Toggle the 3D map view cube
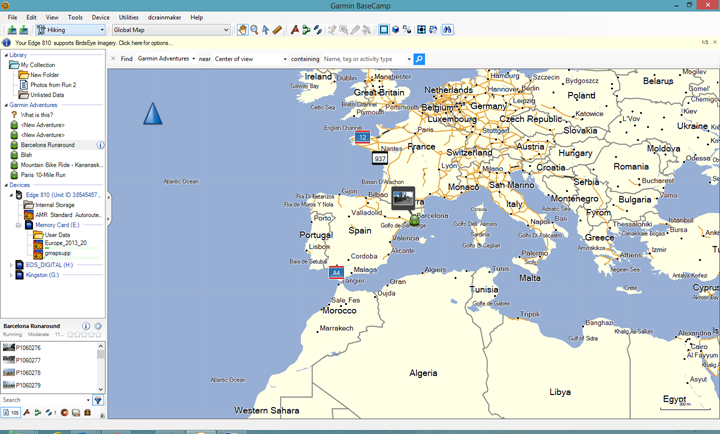The image size is (720, 434). (x=395, y=30)
